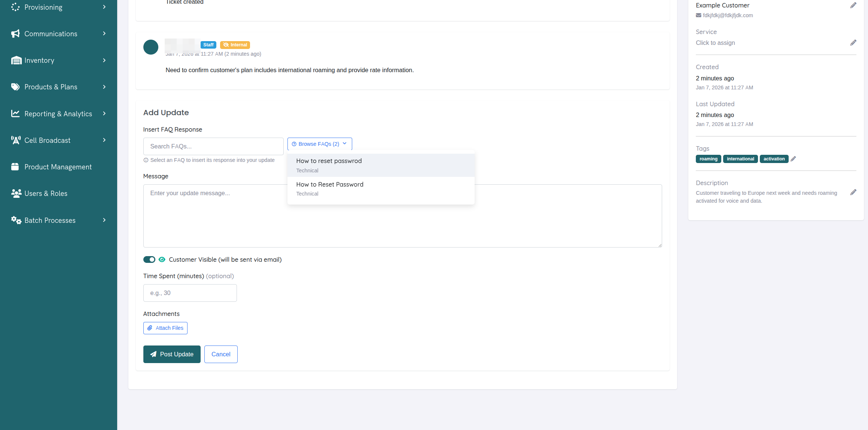Open the Browse FAQs (2) dropdown
The image size is (868, 430).
pyautogui.click(x=320, y=144)
